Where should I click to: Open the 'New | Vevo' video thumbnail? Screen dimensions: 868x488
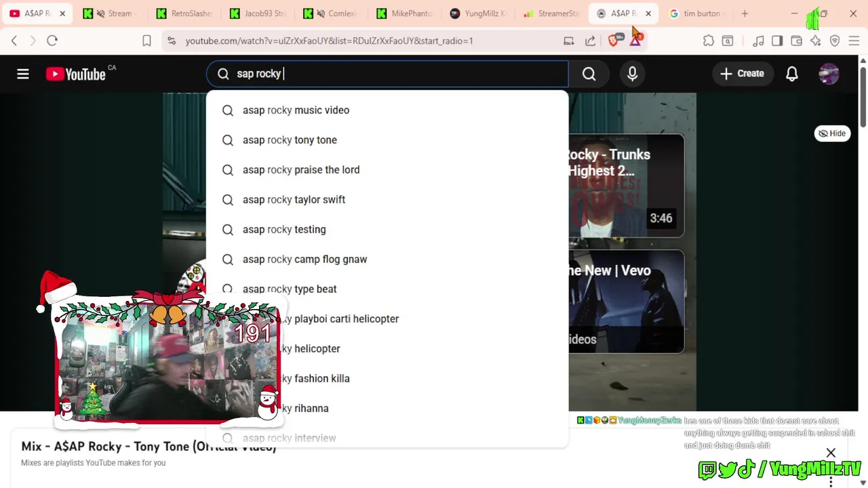click(x=627, y=302)
